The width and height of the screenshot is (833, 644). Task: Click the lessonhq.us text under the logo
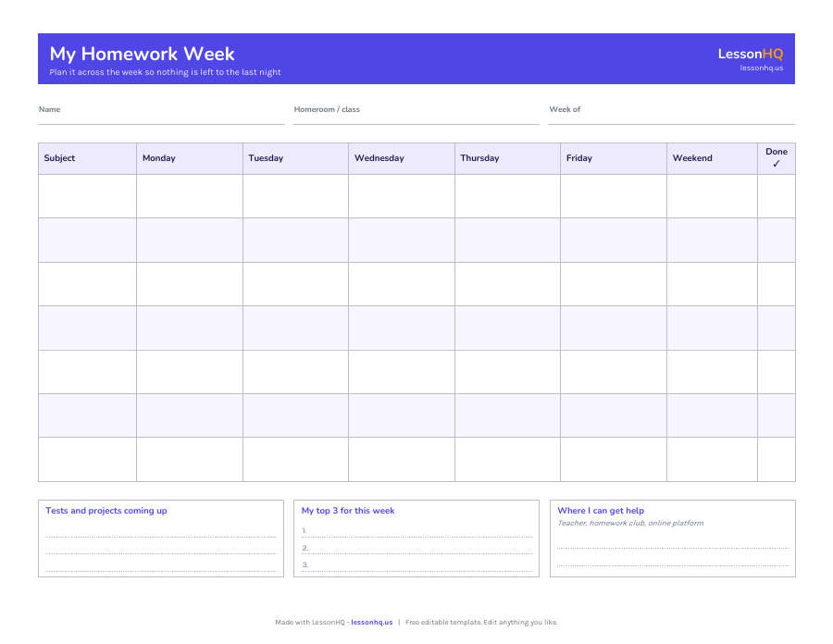coord(762,68)
